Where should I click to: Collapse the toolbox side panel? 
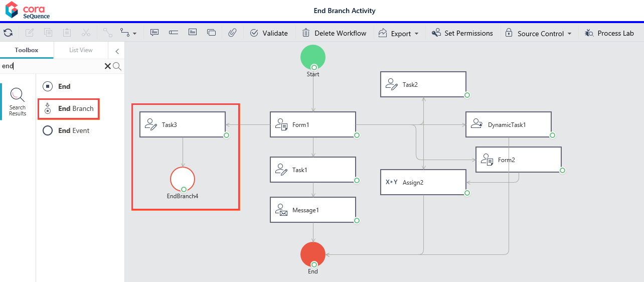tap(117, 51)
